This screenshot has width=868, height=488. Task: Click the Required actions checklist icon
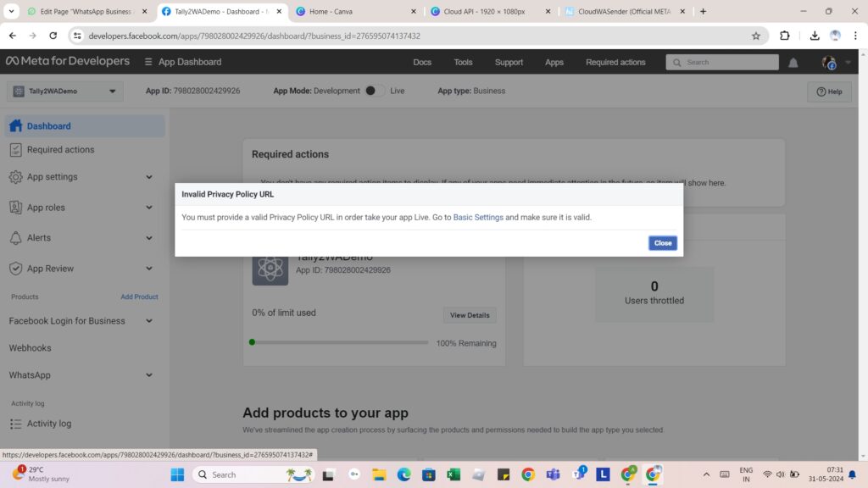click(15, 149)
